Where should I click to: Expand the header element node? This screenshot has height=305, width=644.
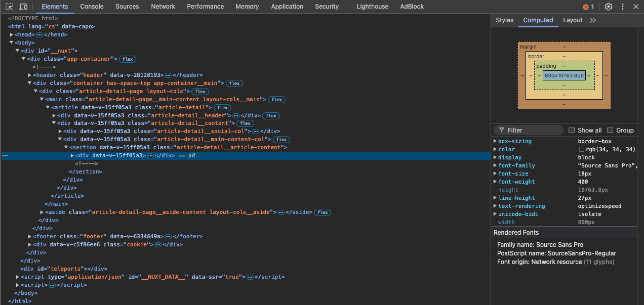click(x=29, y=75)
